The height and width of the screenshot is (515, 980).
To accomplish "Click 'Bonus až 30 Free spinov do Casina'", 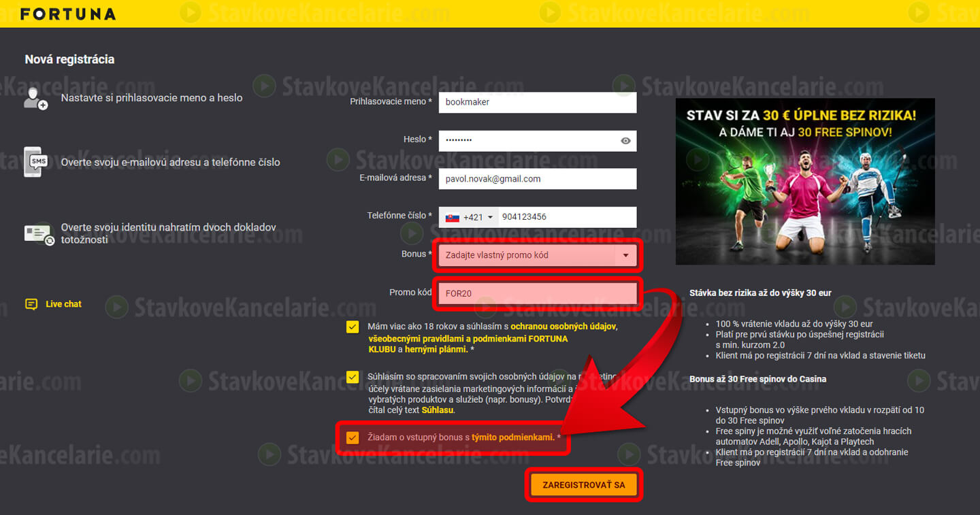I will (x=757, y=379).
